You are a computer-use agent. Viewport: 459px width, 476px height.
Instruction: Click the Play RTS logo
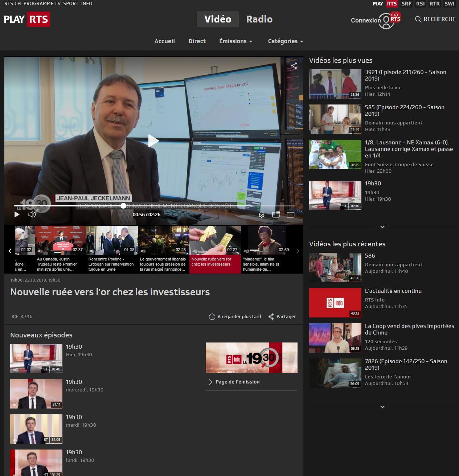(27, 19)
